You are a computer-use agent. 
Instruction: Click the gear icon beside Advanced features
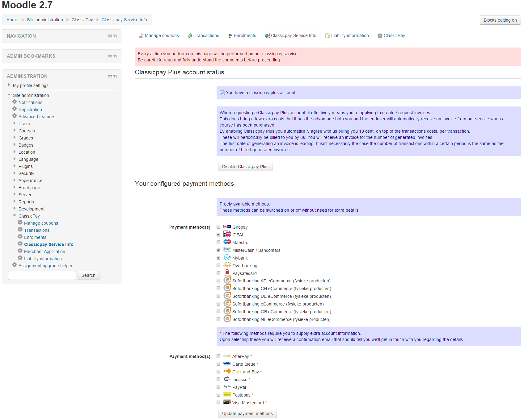15,116
